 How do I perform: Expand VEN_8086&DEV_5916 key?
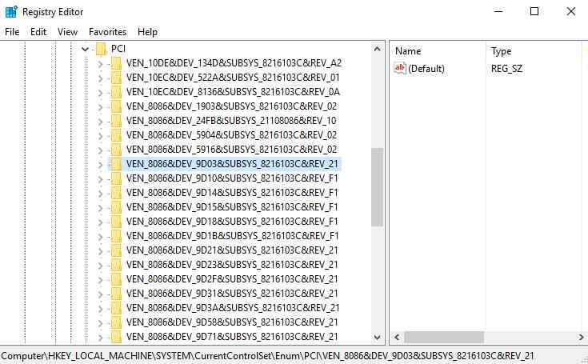point(100,150)
